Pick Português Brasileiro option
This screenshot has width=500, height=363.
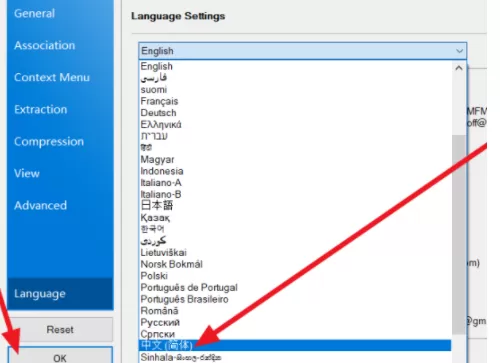point(295,299)
